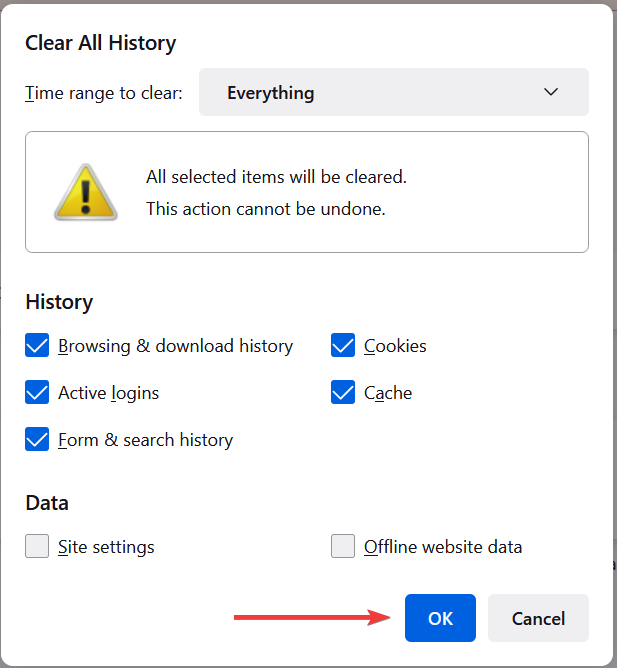
Task: Enable the Site settings checkbox
Action: click(x=37, y=546)
